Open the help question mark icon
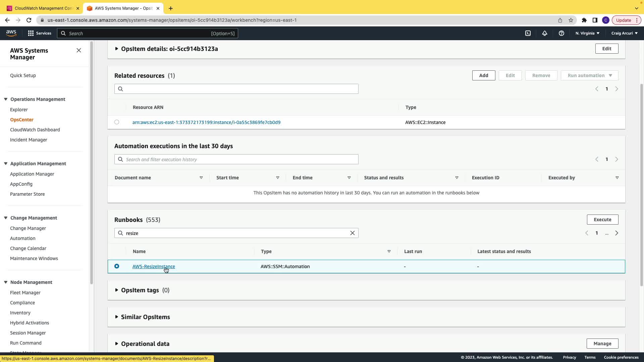644x362 pixels. tap(561, 33)
